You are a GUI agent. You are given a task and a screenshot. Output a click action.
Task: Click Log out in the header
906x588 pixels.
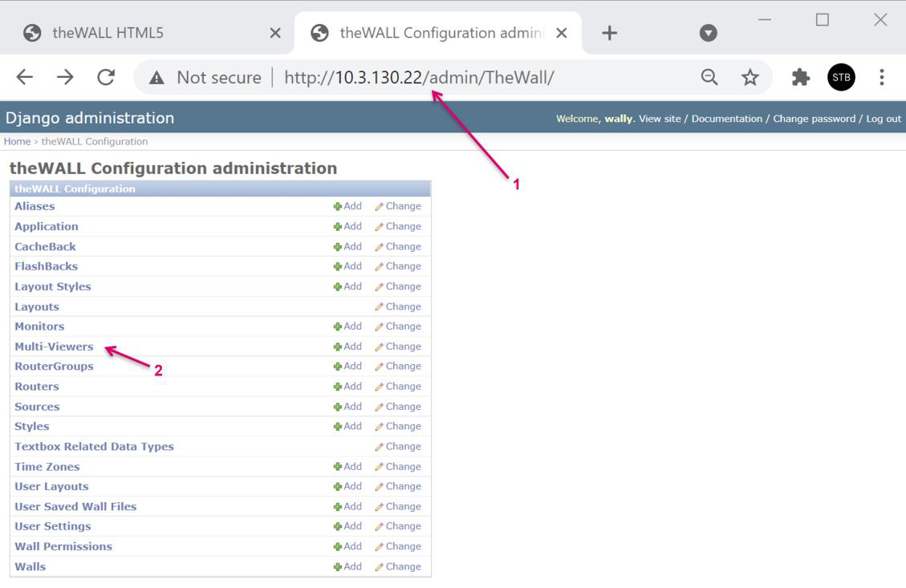pyautogui.click(x=884, y=119)
